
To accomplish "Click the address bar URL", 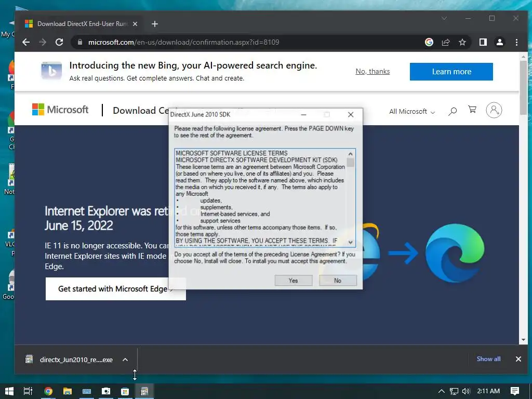I will click(x=183, y=42).
